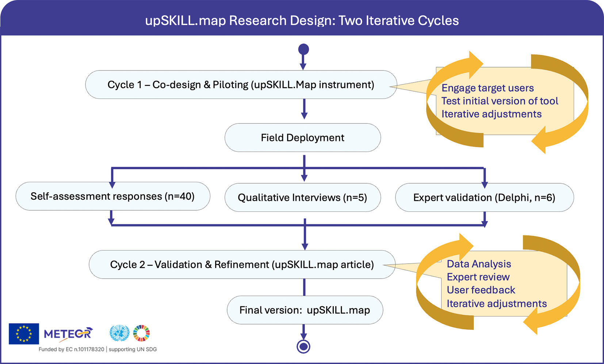Click the Qualitative Interviews (n=5) box
This screenshot has height=364, width=604.
[x=303, y=198]
